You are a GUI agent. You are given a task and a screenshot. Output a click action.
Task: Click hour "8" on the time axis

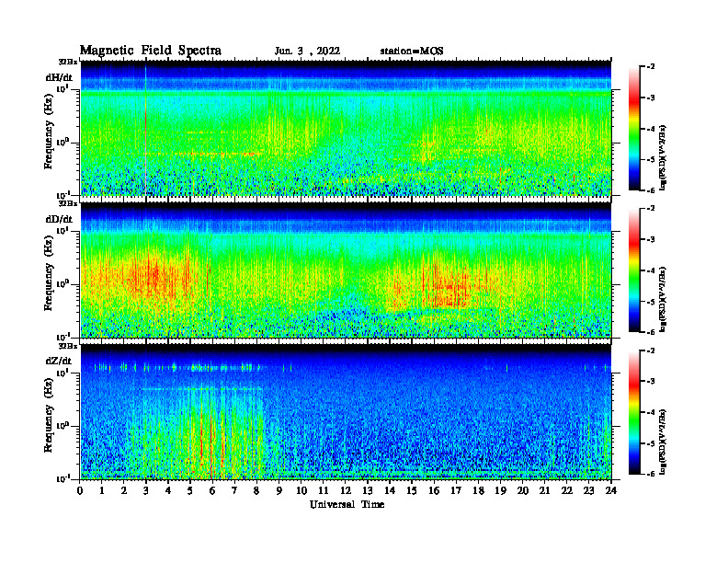point(256,490)
